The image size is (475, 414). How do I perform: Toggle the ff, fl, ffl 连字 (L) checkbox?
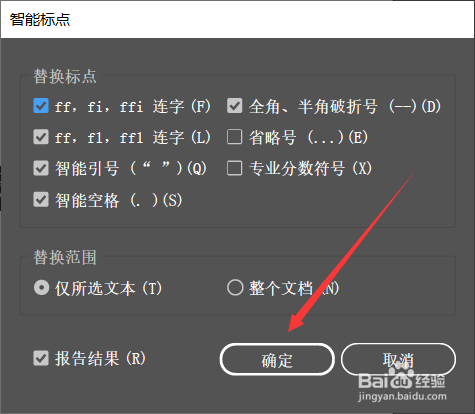pos(41,137)
